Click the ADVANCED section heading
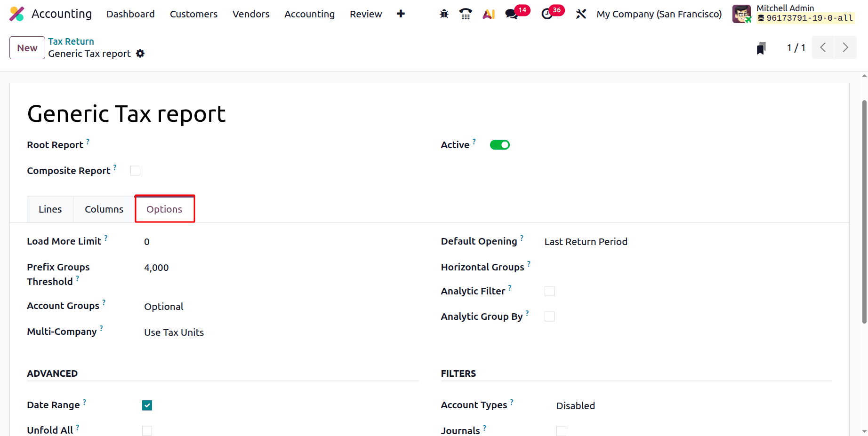 (x=52, y=373)
